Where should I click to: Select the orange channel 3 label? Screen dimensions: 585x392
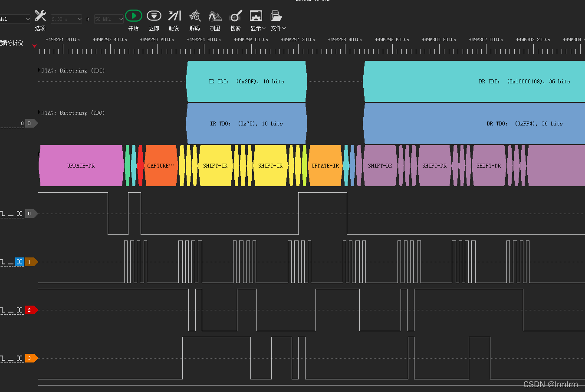[31, 358]
